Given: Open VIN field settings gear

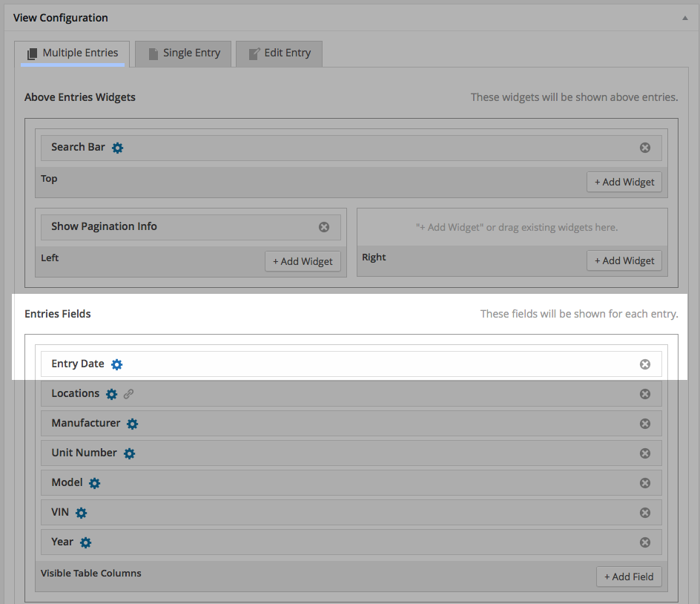Looking at the screenshot, I should [81, 513].
